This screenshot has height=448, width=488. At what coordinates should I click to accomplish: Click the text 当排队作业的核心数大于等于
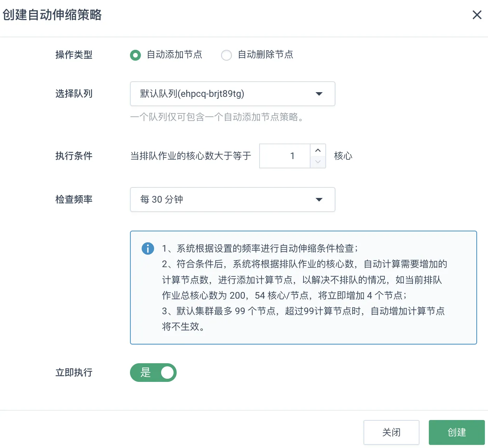point(191,156)
